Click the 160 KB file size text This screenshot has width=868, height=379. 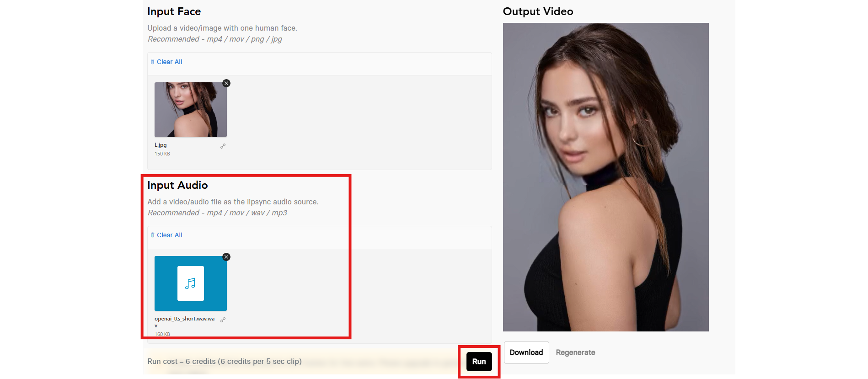162,334
